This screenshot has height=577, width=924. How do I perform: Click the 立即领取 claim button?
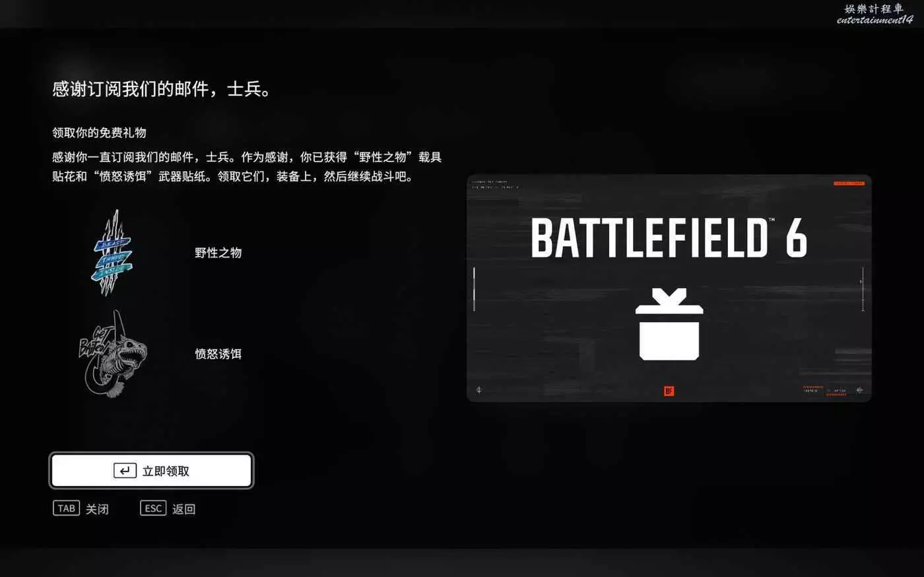click(151, 471)
